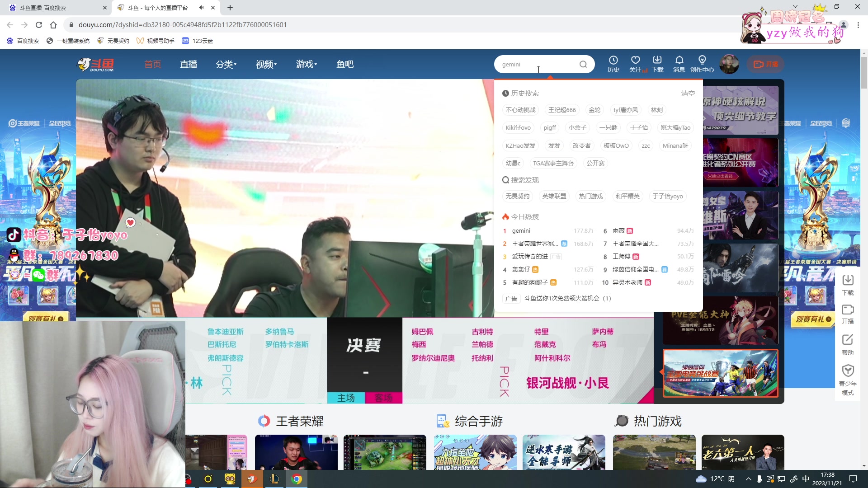Select the football 全国电竞挑战赛 thumbnail

(x=720, y=373)
